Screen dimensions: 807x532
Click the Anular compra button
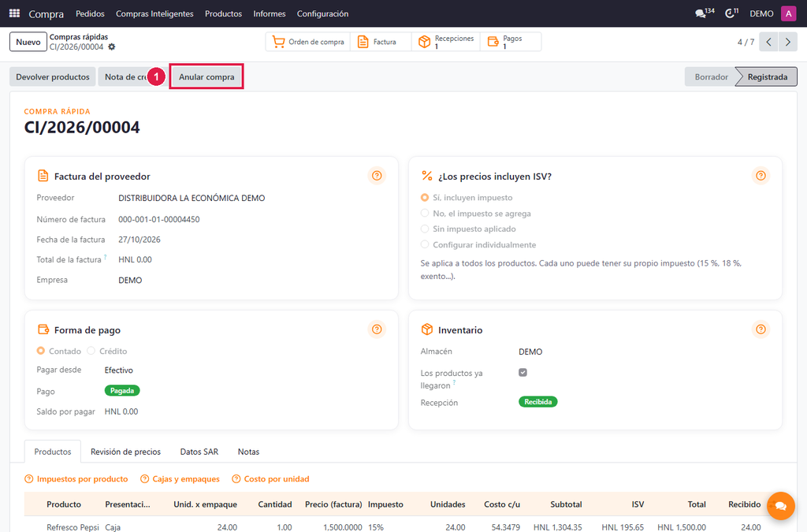(x=206, y=76)
